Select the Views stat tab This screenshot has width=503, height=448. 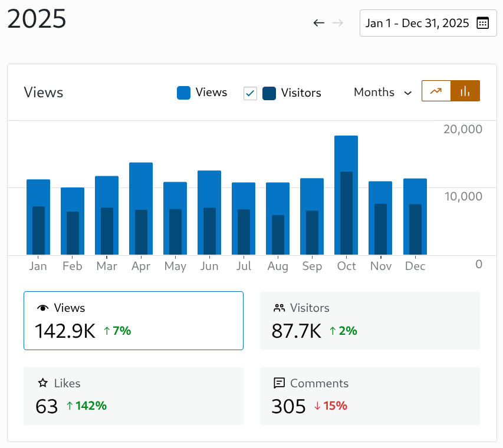click(x=133, y=321)
